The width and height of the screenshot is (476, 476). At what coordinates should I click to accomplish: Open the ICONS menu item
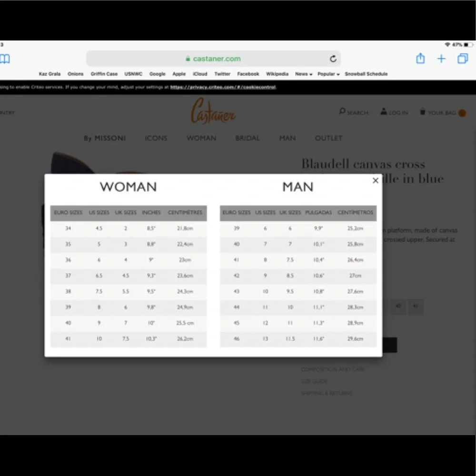pos(156,138)
